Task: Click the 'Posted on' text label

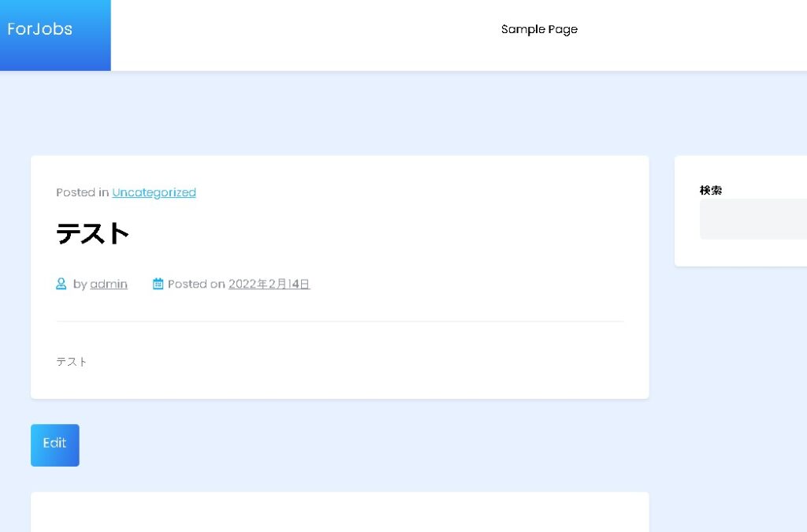Action: [x=196, y=284]
